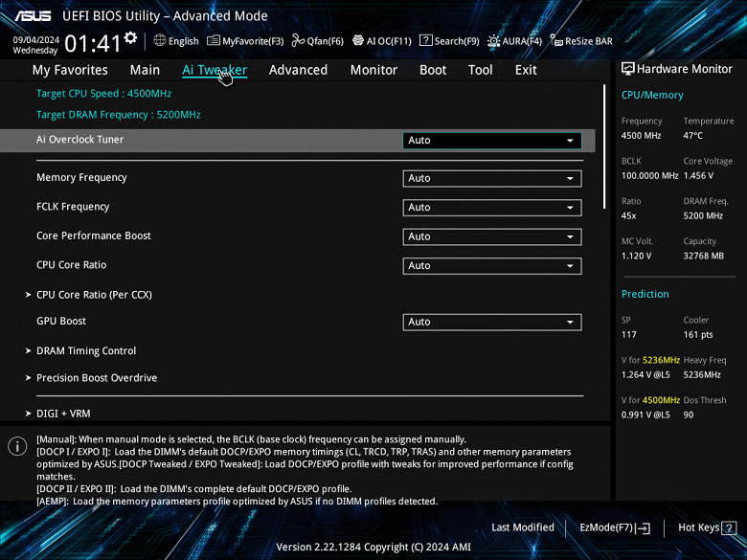Toggle AURA(F4) lighting icon

tap(493, 41)
